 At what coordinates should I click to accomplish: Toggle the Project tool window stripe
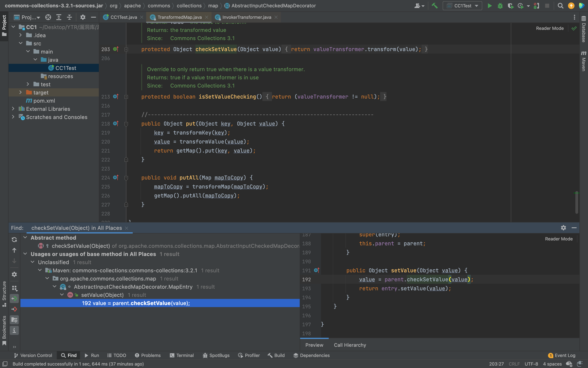(4, 26)
